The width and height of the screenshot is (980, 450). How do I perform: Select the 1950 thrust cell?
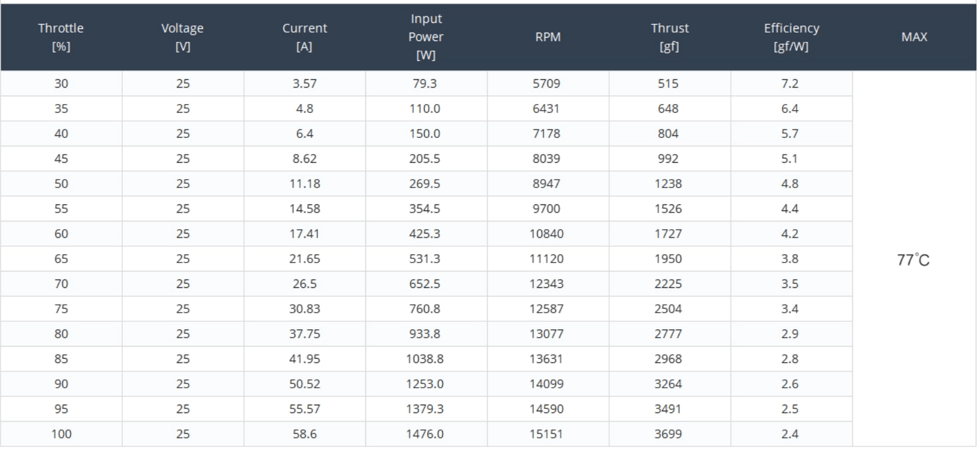pyautogui.click(x=668, y=259)
